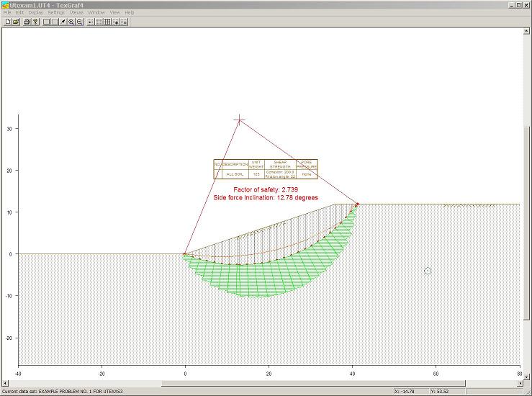Open the Display menu
The image size is (532, 396).
click(x=35, y=12)
